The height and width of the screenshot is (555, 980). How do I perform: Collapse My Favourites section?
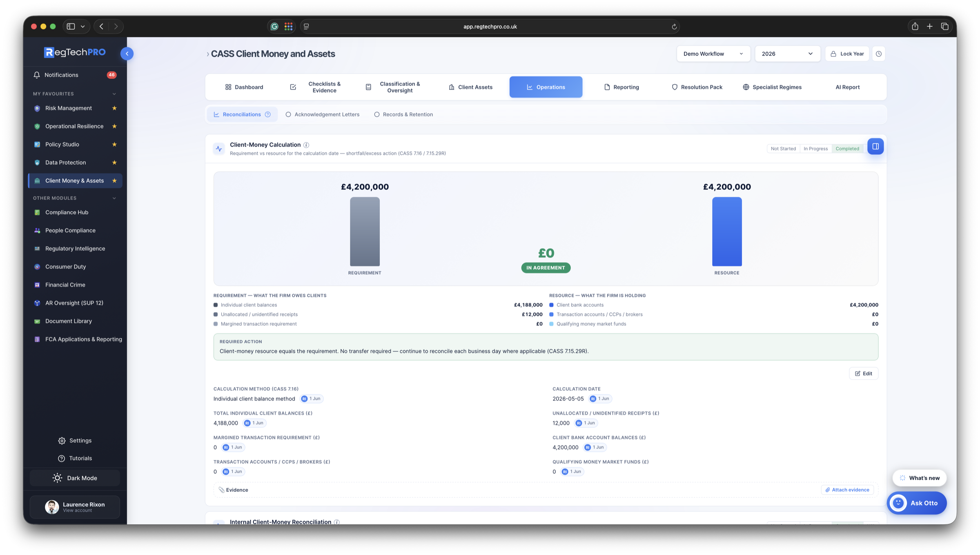pyautogui.click(x=114, y=94)
